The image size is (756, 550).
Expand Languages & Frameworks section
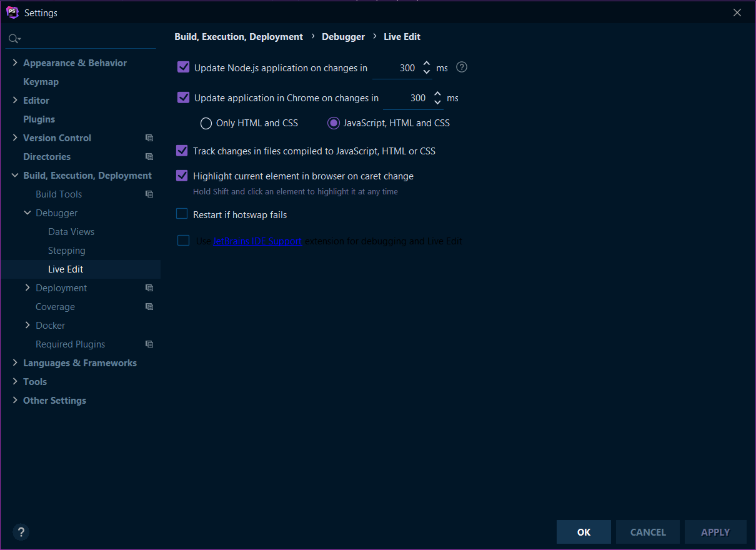coord(15,362)
